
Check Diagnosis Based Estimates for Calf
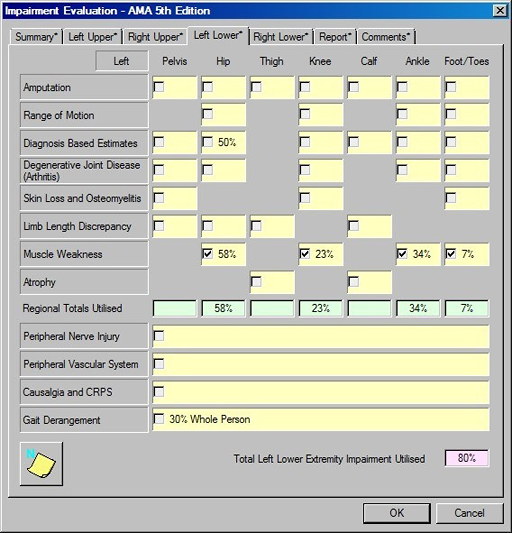[x=354, y=142]
